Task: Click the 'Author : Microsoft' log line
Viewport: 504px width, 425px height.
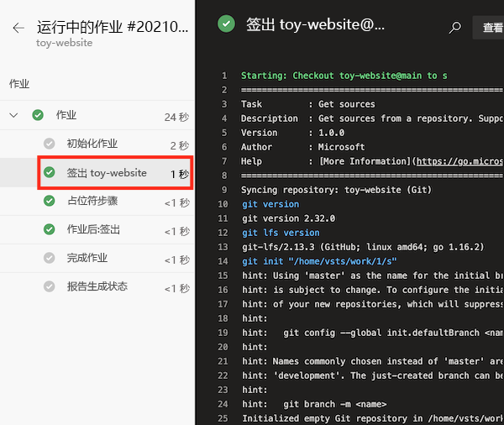Action: click(x=302, y=147)
